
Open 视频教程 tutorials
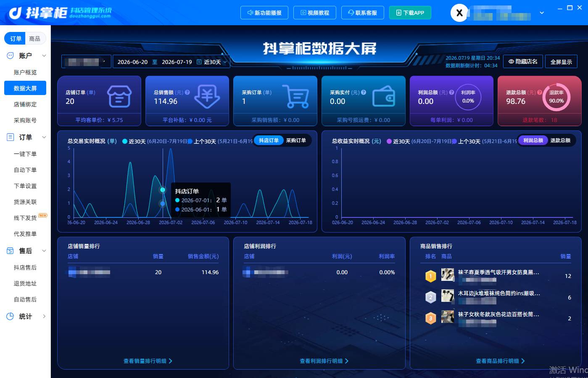pos(315,13)
